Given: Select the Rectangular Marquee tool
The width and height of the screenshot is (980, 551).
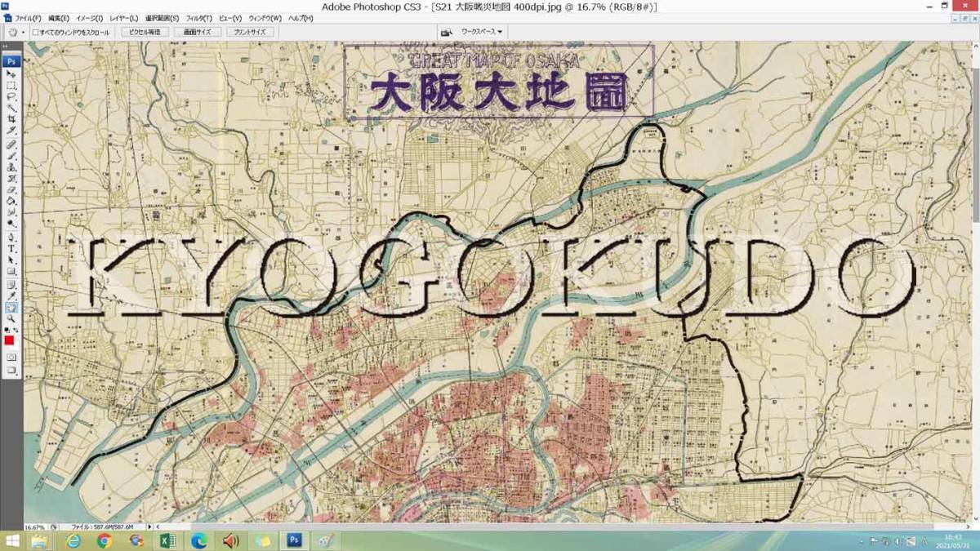Looking at the screenshot, I should [11, 85].
